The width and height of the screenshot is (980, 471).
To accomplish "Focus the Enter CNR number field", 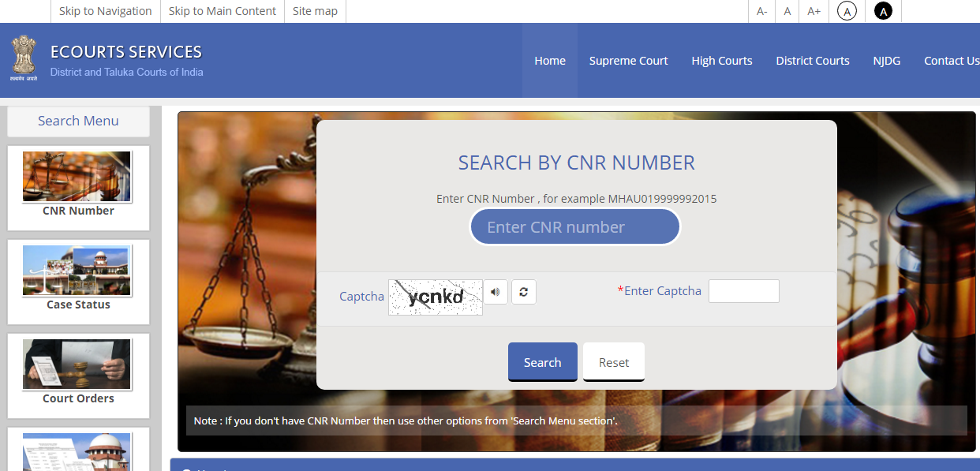I will pyautogui.click(x=575, y=227).
